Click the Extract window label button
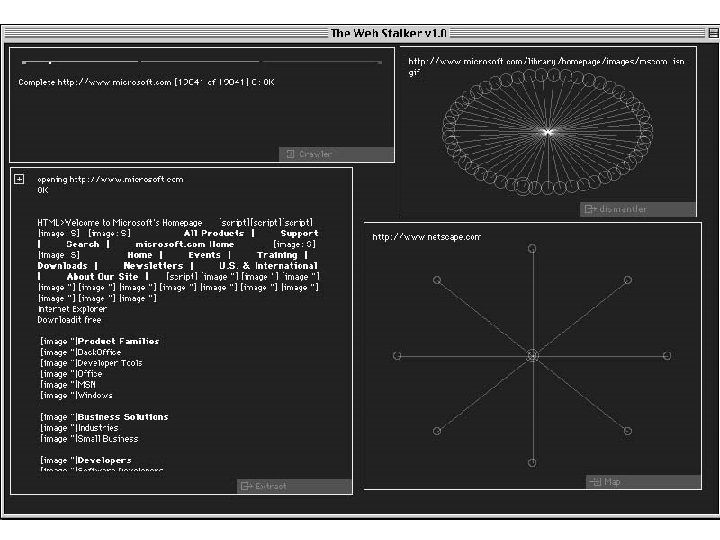This screenshot has height=540, width=720. (x=294, y=486)
